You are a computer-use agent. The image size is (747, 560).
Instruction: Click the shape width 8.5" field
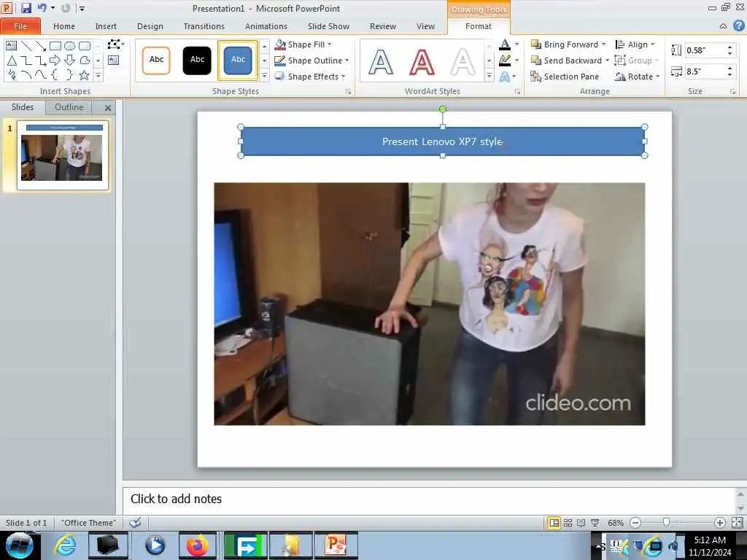tap(705, 71)
